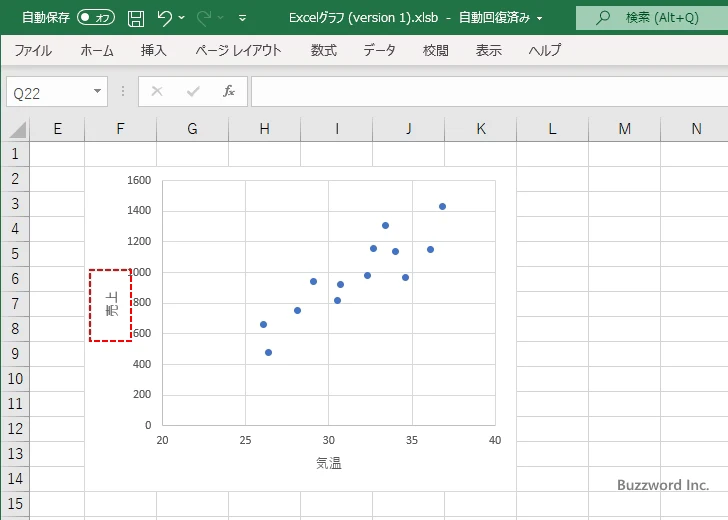This screenshot has height=520, width=728.
Task: Open the file name version dropdown arrow
Action: coord(540,19)
